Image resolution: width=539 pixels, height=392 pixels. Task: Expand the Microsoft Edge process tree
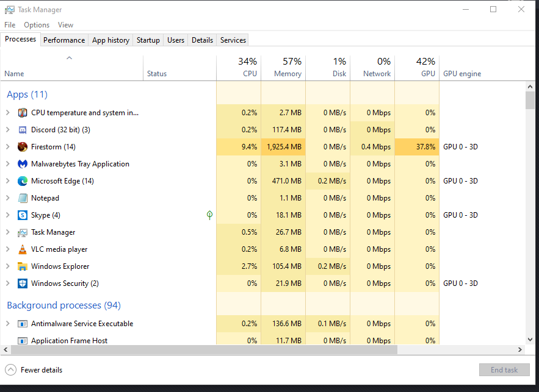[x=7, y=181]
